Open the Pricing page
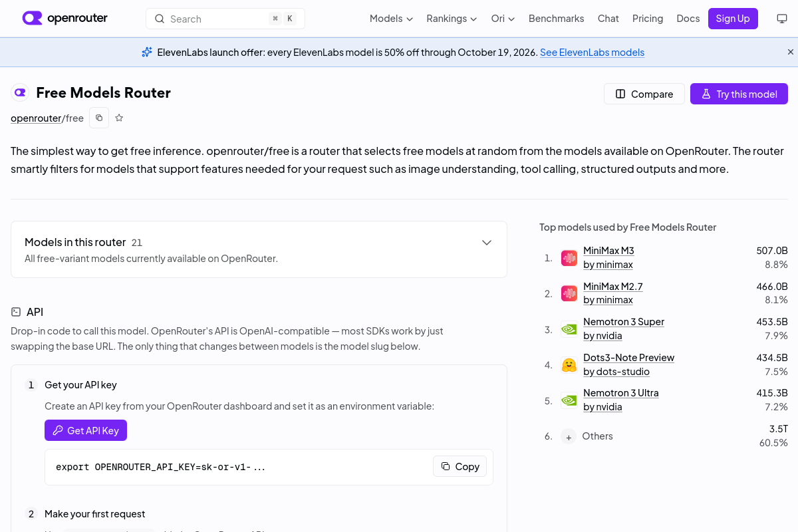The image size is (798, 532). (x=648, y=19)
